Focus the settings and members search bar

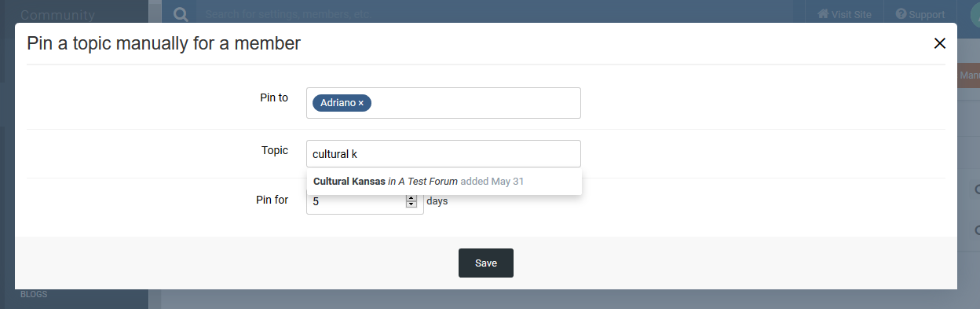tap(495, 14)
